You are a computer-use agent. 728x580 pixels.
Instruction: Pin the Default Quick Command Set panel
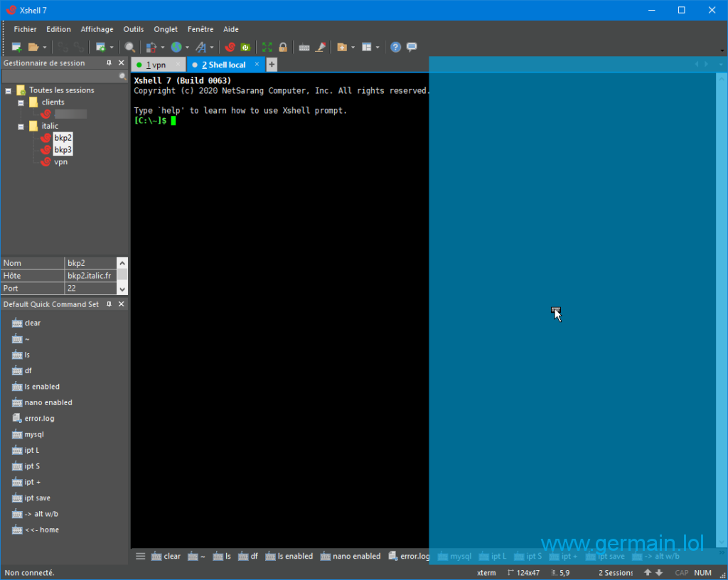pos(109,304)
